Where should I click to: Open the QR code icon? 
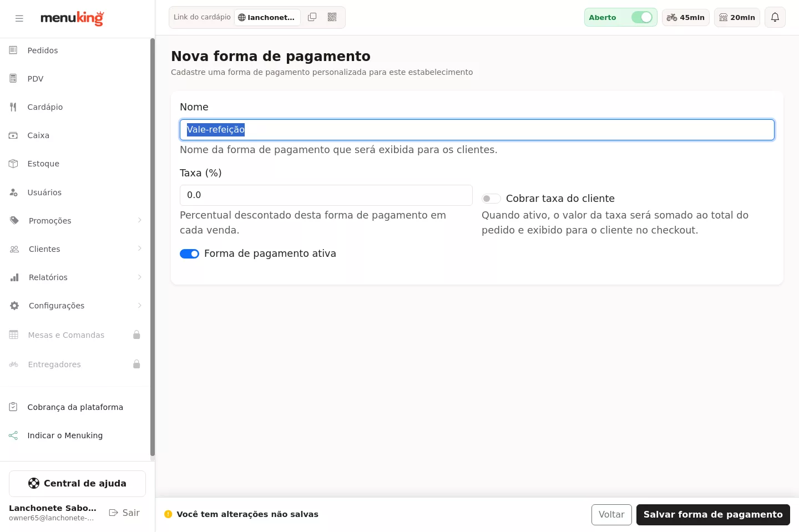(x=332, y=17)
